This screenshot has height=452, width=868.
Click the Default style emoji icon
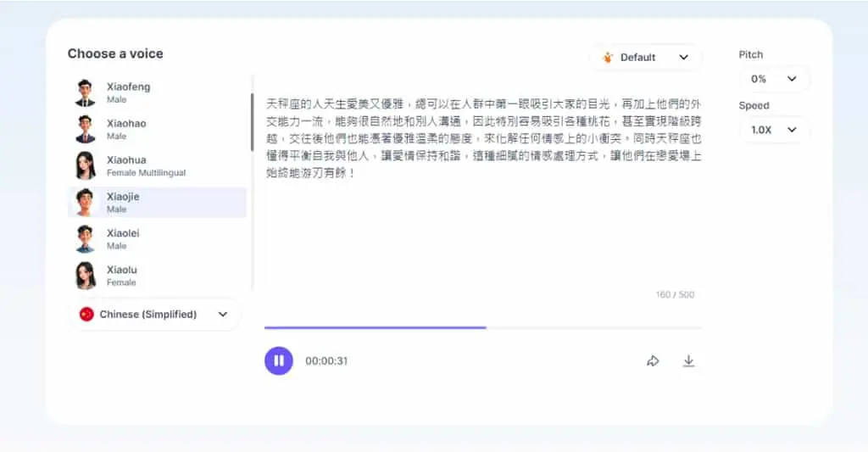tap(608, 57)
